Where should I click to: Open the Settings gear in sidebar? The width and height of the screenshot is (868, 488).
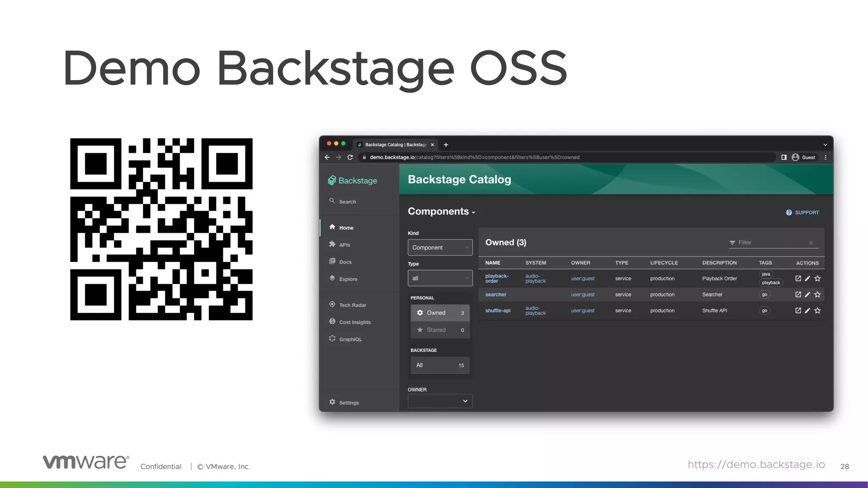tap(332, 402)
